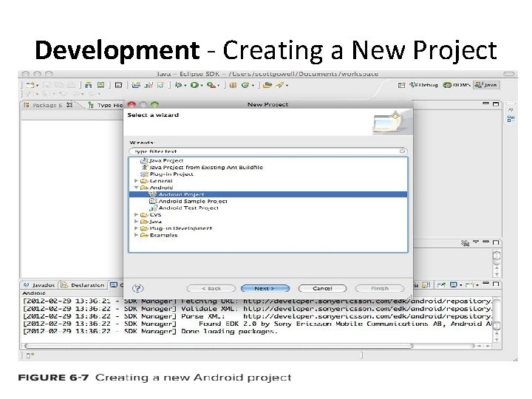
Task: Click the console vertical scrollbar thumb
Action: tap(496, 325)
